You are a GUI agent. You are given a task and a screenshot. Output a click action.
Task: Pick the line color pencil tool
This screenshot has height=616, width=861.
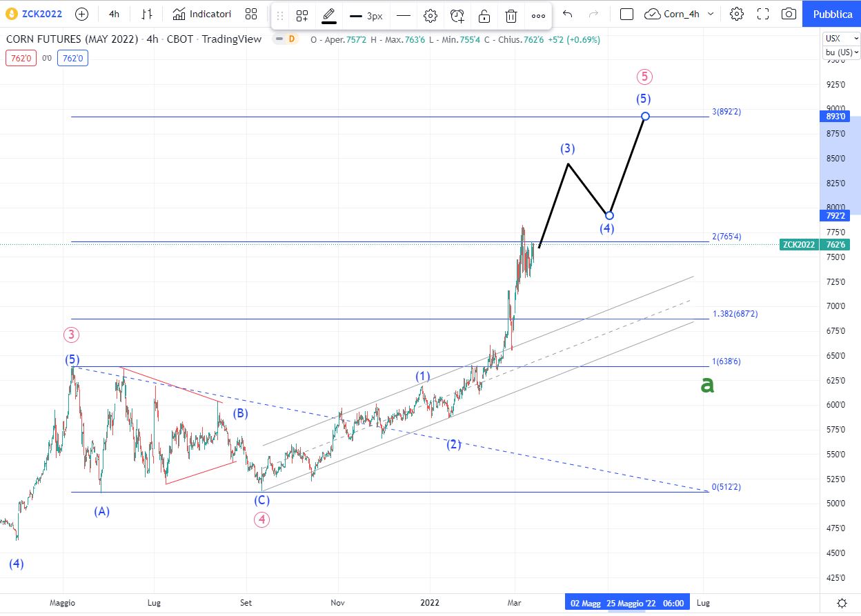(329, 15)
